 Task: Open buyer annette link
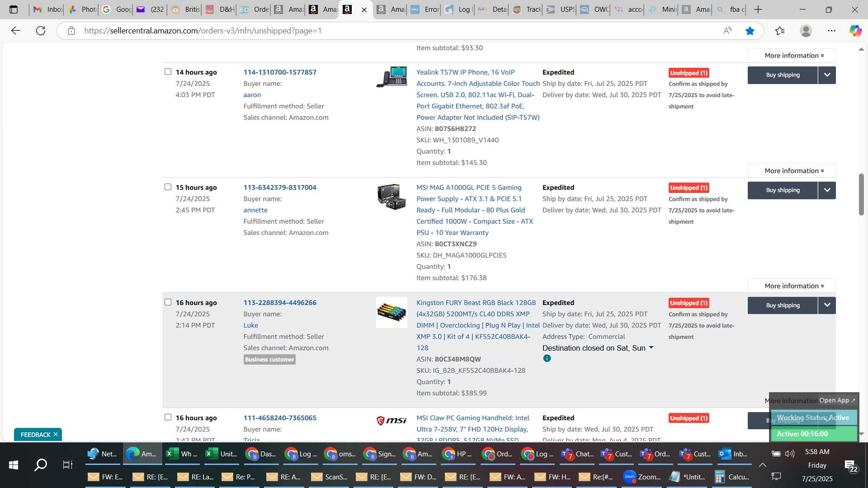click(x=255, y=210)
